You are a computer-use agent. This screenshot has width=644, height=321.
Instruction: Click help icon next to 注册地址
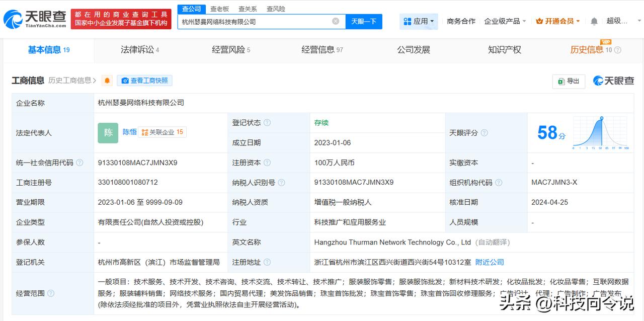267,262
